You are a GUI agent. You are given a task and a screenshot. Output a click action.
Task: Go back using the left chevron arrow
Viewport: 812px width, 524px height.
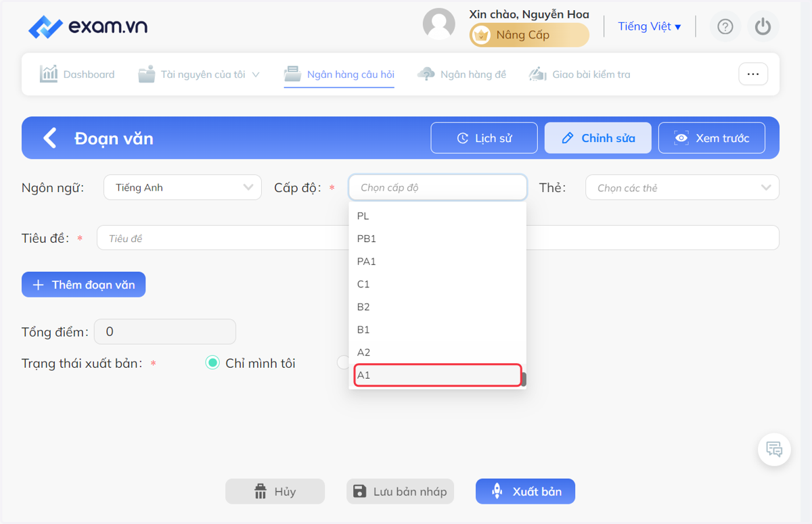pyautogui.click(x=49, y=138)
